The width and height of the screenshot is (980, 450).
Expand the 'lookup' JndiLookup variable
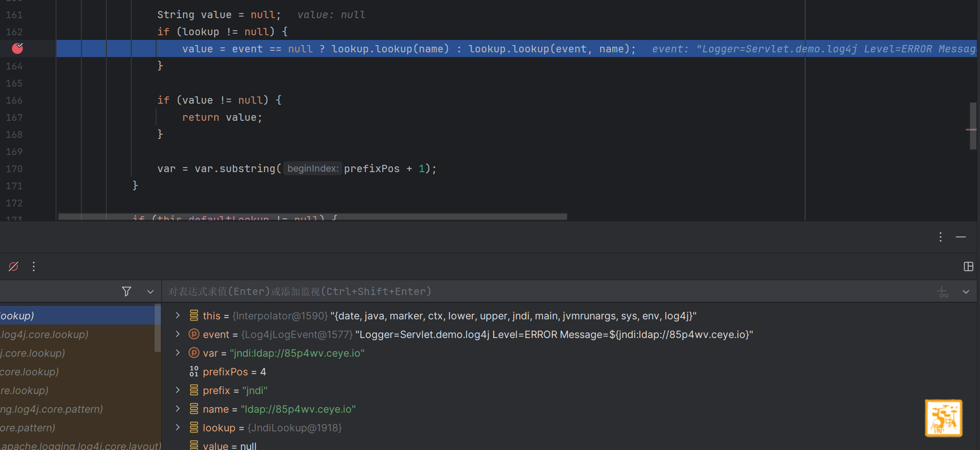click(177, 427)
